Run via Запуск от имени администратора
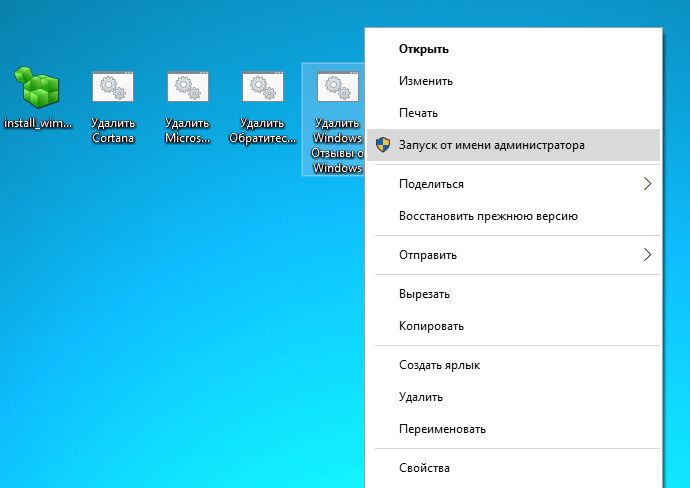The image size is (690, 488). click(x=491, y=145)
